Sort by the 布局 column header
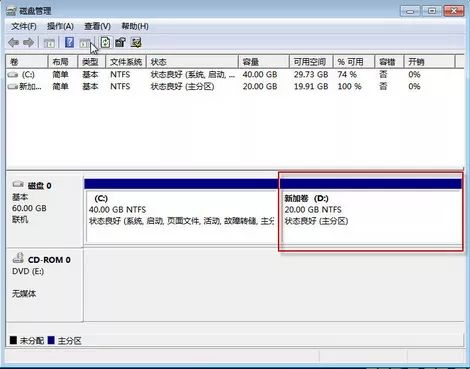Image resolution: width=470 pixels, height=369 pixels. click(x=63, y=62)
